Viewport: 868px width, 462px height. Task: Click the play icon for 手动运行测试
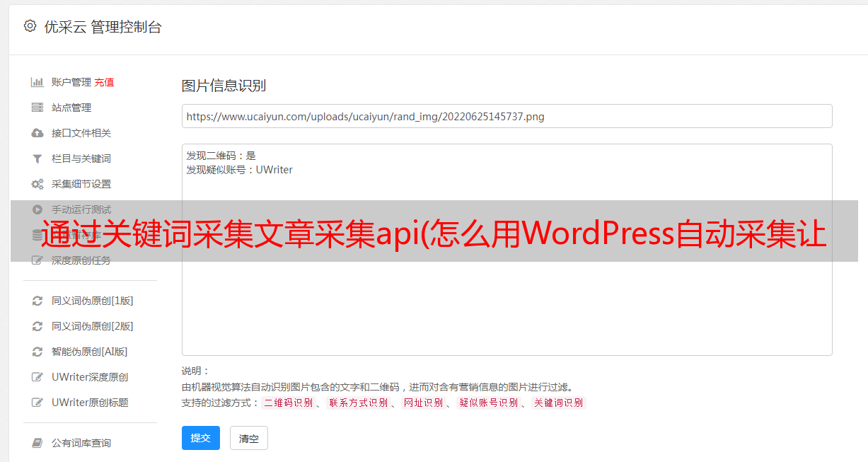37,209
